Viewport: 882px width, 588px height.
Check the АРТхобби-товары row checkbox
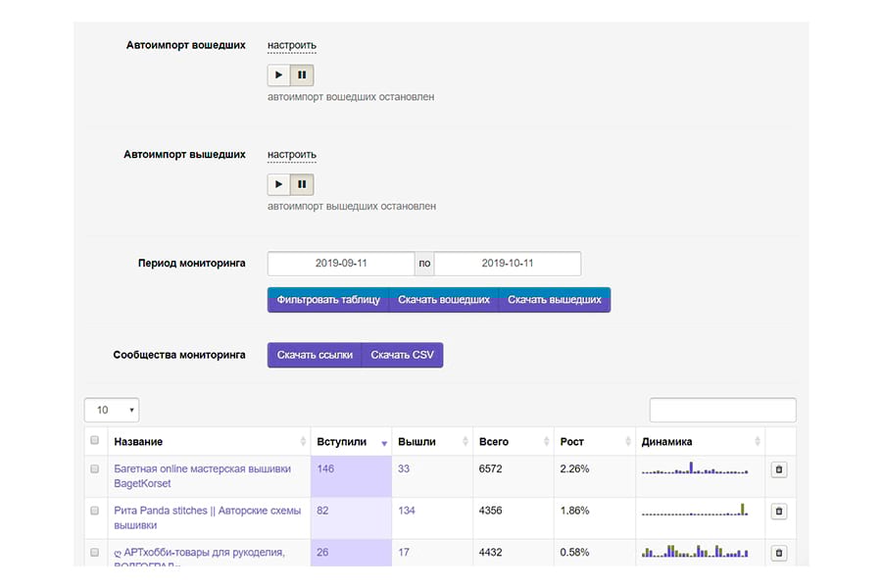[94, 553]
